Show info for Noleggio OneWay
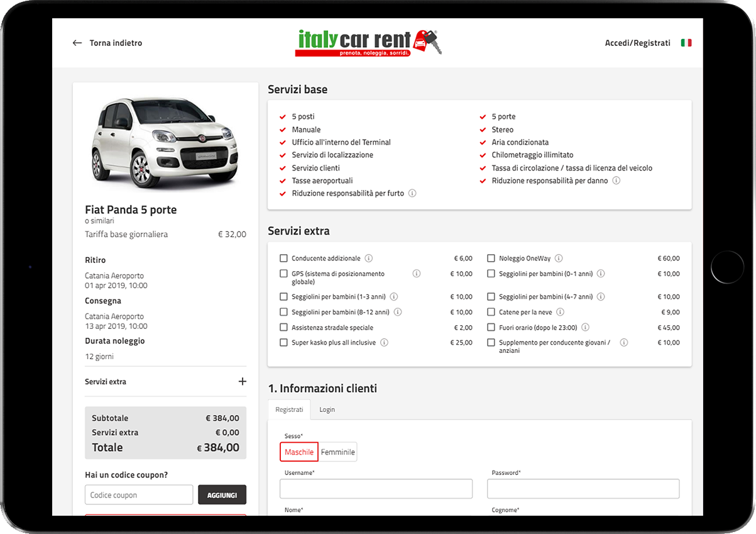 pos(559,259)
